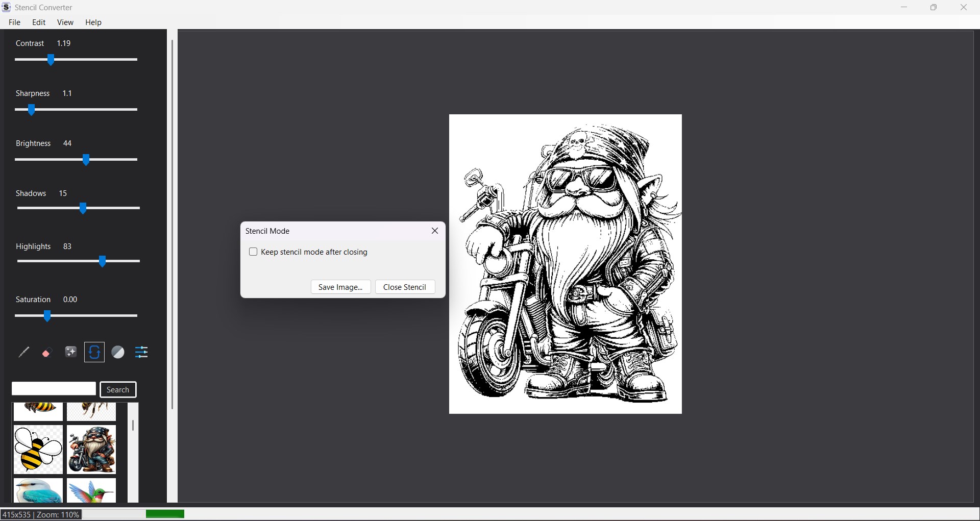Click the Contrast slider handle
The image size is (980, 521).
point(50,60)
